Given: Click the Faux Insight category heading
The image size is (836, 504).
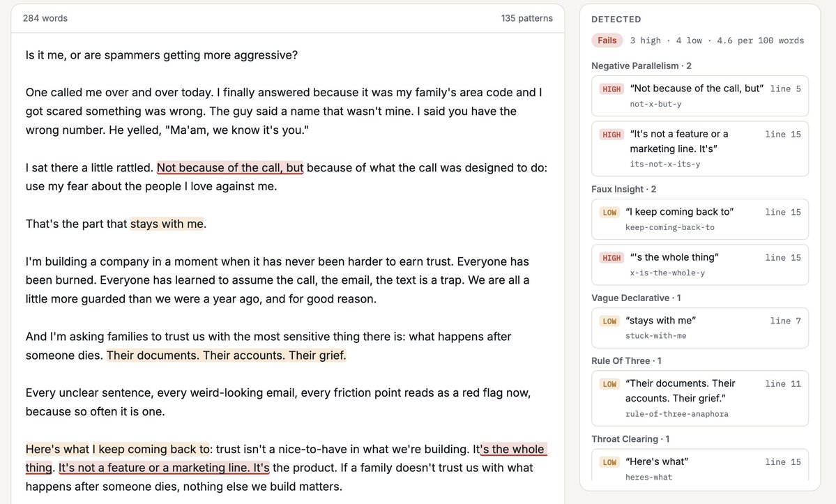Looking at the screenshot, I should tap(623, 189).
